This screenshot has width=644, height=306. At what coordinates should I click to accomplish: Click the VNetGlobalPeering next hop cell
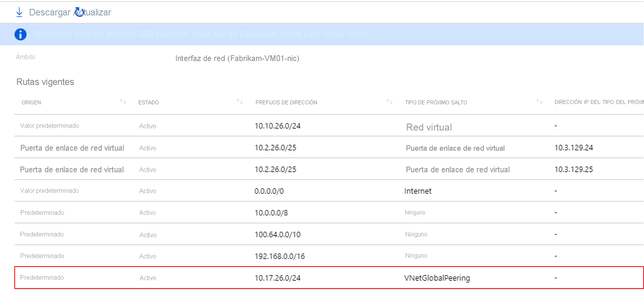[x=437, y=278]
